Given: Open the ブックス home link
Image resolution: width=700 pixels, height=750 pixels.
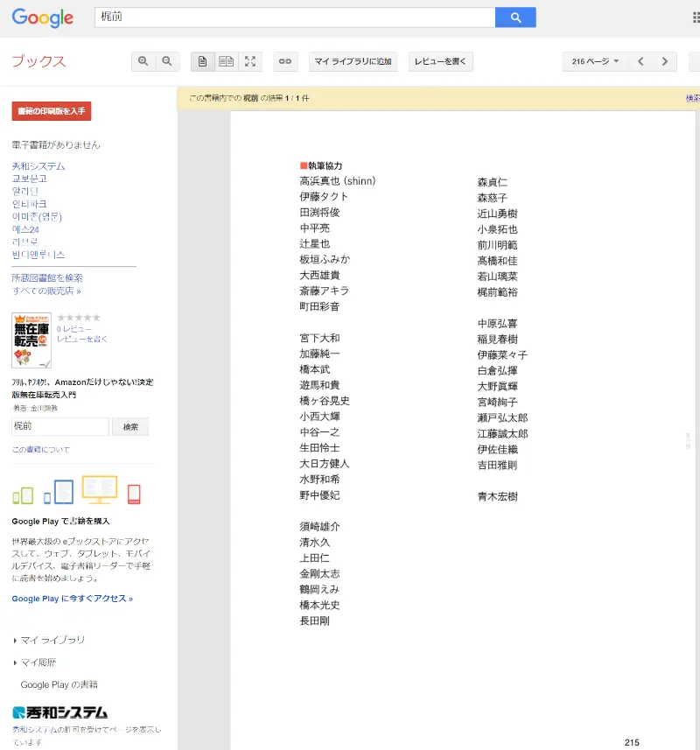Looking at the screenshot, I should coord(38,61).
